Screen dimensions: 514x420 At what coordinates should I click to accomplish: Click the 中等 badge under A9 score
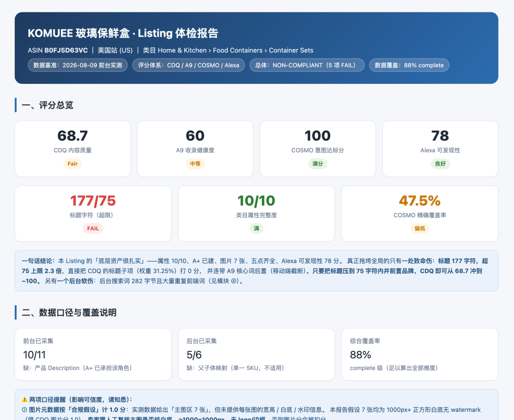point(195,164)
